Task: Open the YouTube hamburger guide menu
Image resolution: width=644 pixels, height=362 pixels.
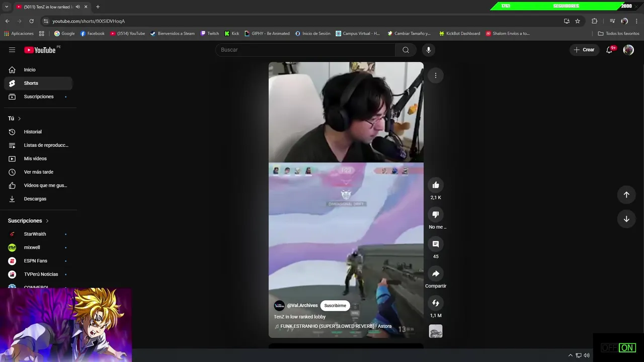Action: click(12, 50)
